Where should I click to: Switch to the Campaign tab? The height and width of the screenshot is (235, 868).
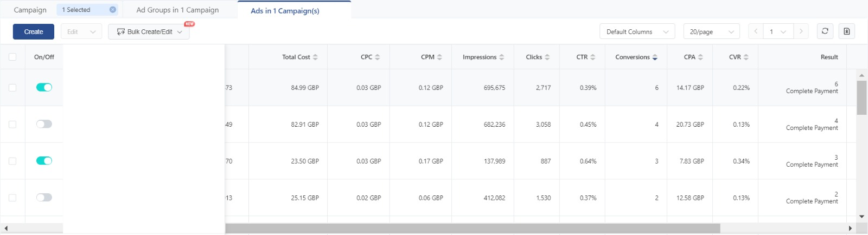30,10
